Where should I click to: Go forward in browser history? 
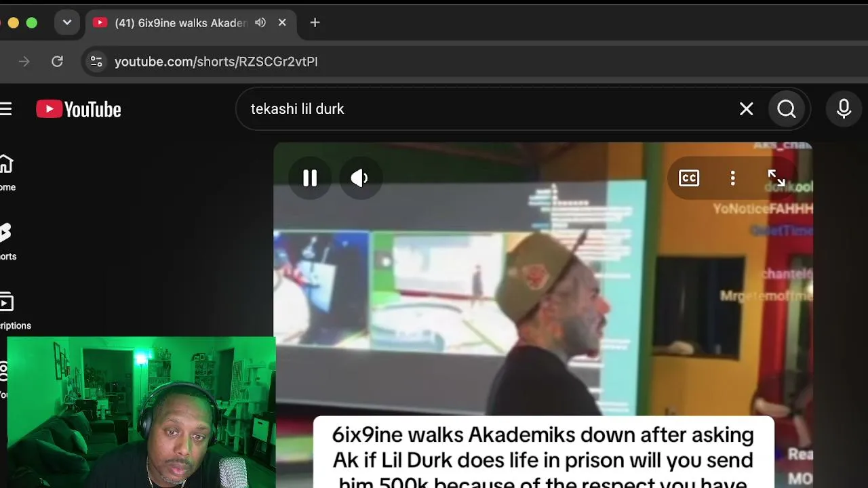tap(24, 62)
